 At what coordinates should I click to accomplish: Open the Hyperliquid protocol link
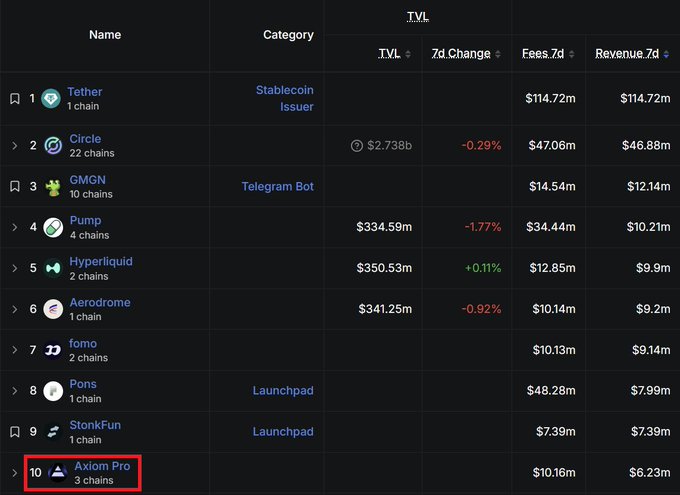point(101,261)
